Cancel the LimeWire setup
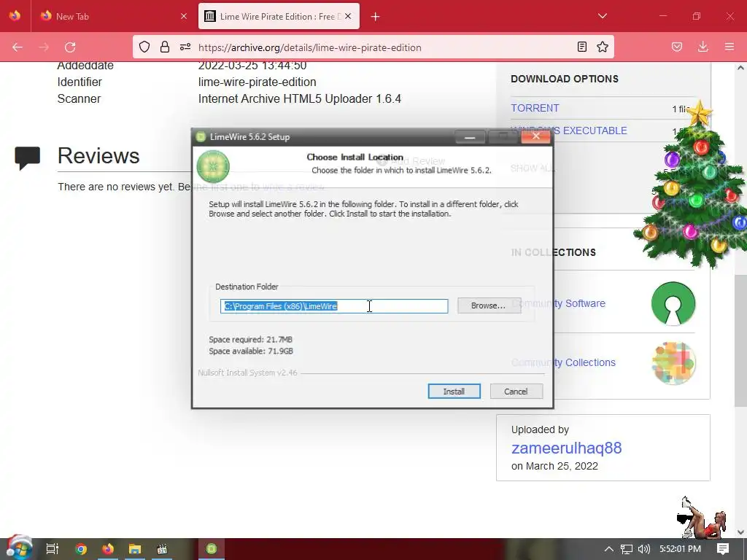 (516, 392)
